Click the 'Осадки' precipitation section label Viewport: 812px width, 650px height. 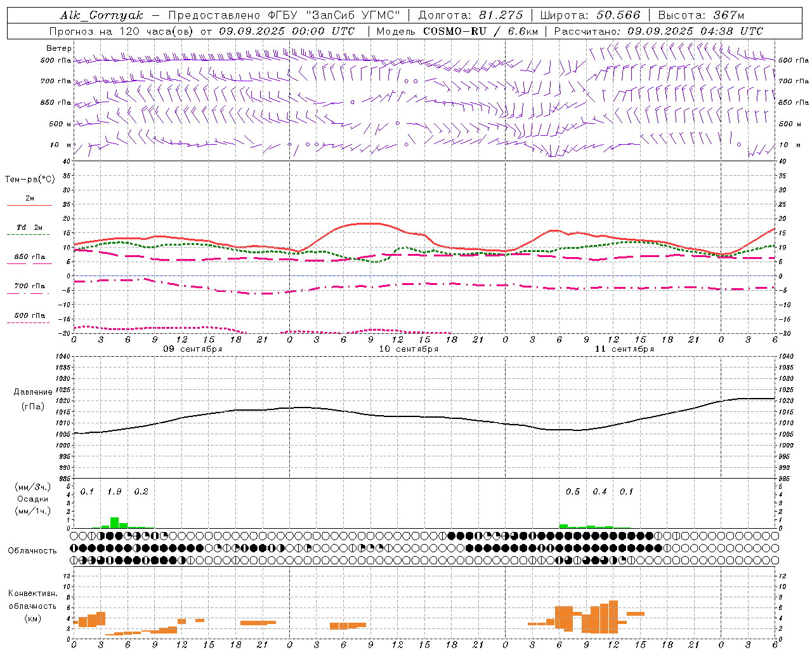[x=32, y=499]
